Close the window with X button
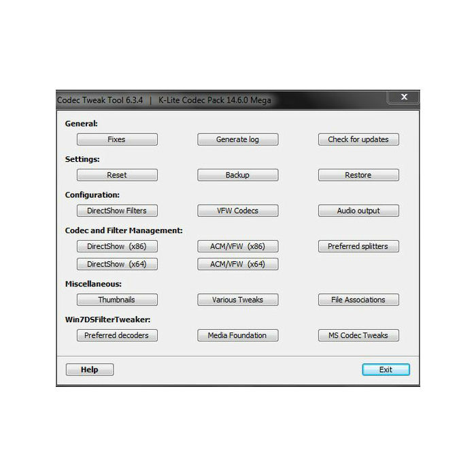476x476 pixels. click(x=404, y=97)
